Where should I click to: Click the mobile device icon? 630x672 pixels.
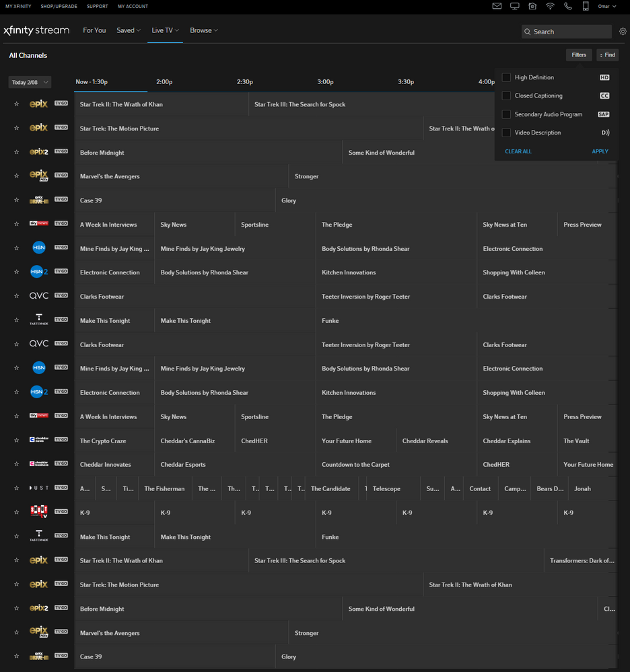(x=586, y=6)
